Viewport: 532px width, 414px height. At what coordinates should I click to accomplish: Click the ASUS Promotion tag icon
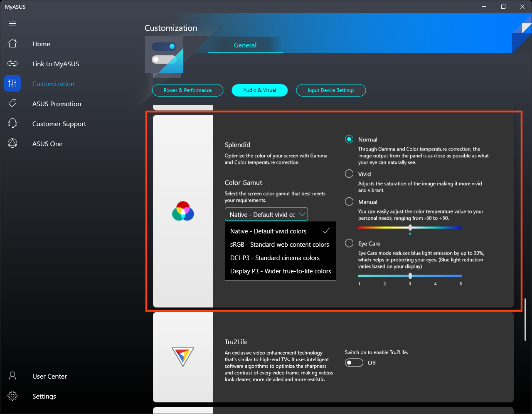tap(12, 103)
